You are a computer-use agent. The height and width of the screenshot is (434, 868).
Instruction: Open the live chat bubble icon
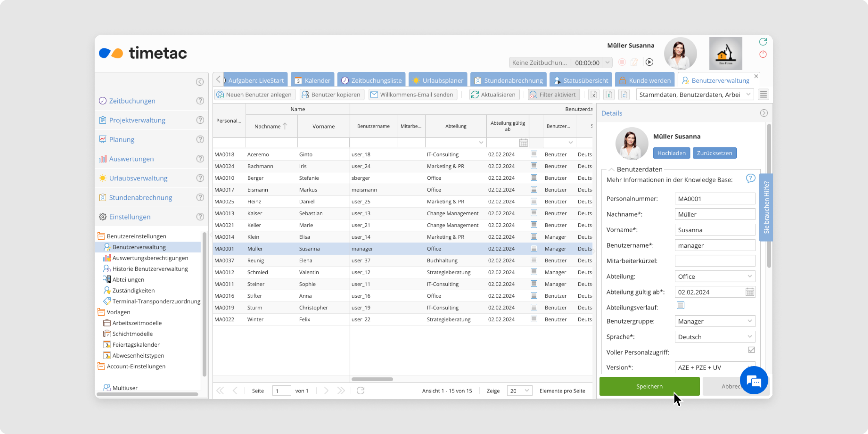pyautogui.click(x=754, y=380)
